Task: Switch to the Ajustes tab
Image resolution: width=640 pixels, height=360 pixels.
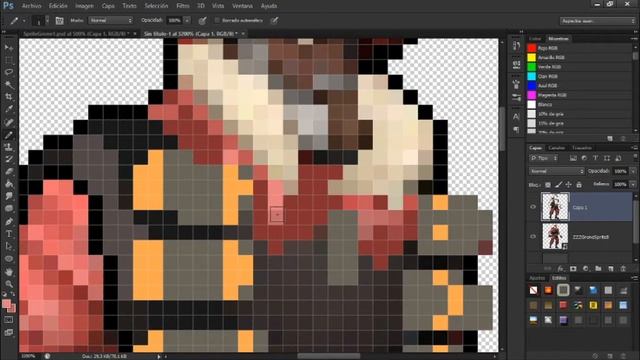Action: (x=537, y=278)
